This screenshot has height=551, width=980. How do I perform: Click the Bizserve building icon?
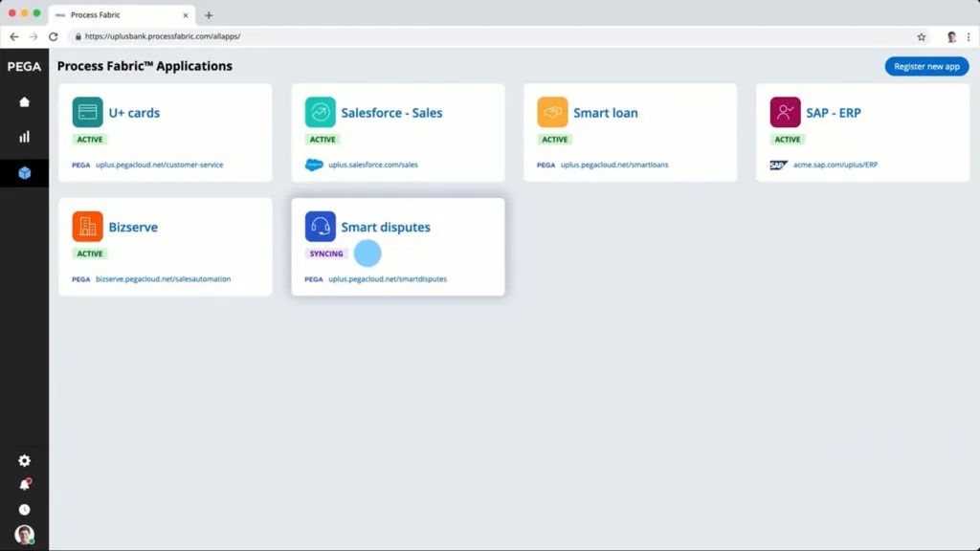[x=87, y=227]
